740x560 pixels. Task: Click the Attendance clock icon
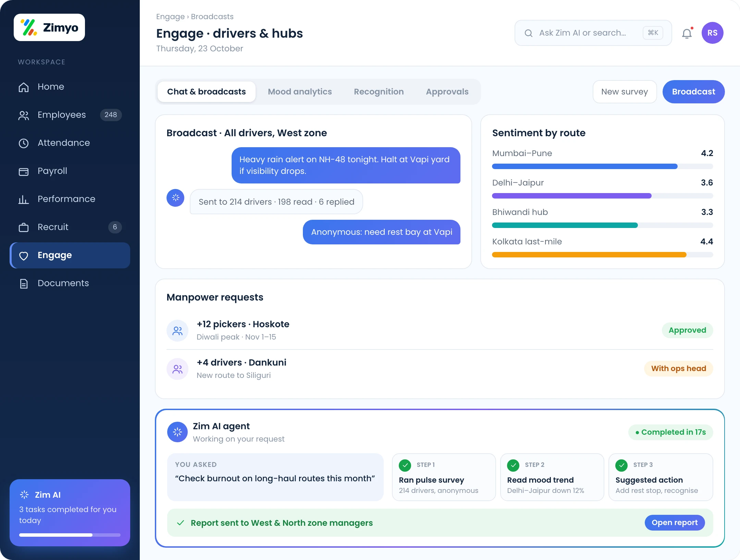coord(24,143)
